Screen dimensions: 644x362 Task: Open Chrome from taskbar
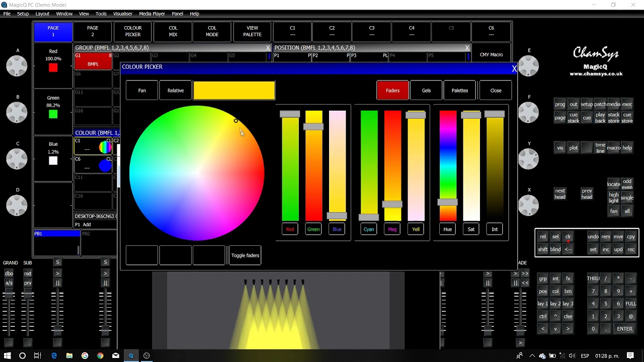coord(100,355)
